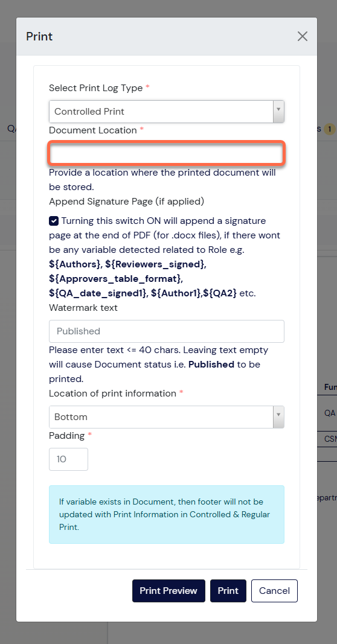This screenshot has width=337, height=644.
Task: Click the Watermark text label
Action: tap(83, 308)
